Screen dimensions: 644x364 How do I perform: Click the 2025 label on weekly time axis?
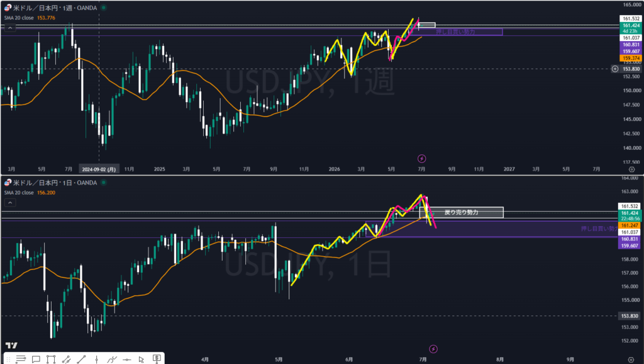(159, 169)
